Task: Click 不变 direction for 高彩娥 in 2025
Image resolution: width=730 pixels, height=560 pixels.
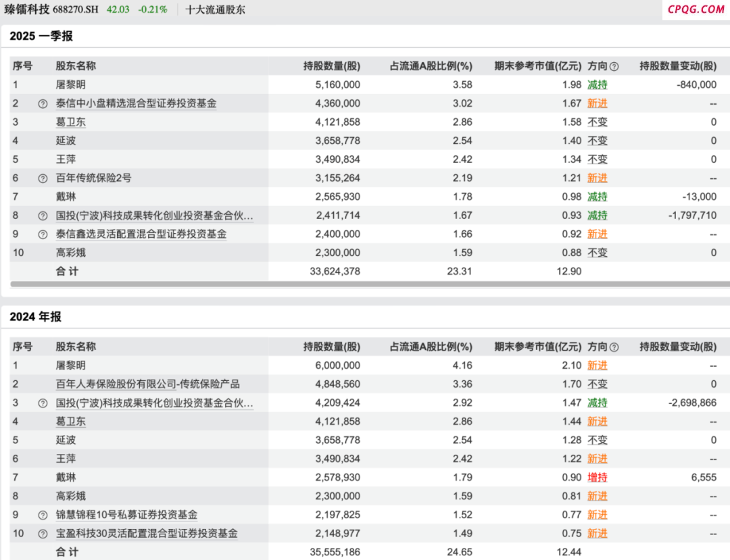Action: pyautogui.click(x=598, y=253)
